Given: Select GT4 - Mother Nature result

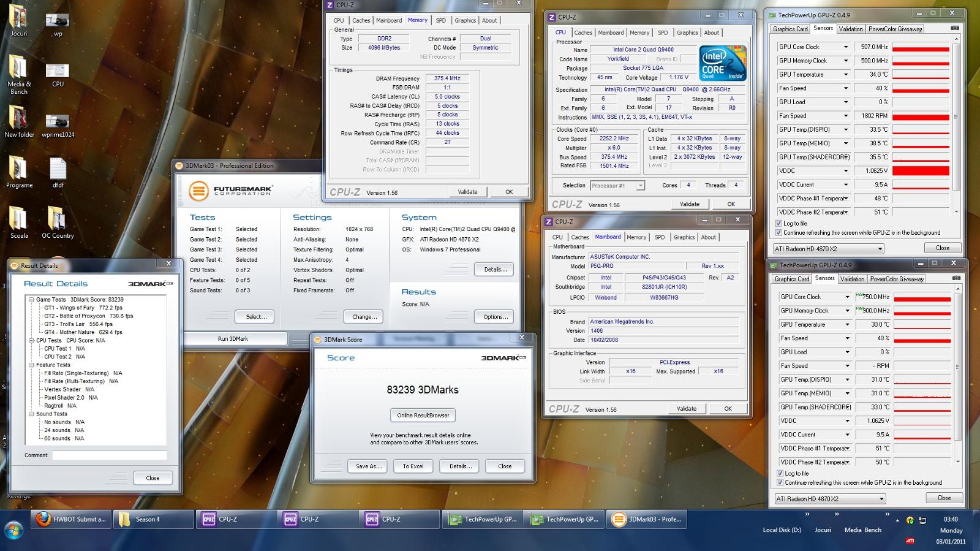Looking at the screenshot, I should tap(83, 332).
